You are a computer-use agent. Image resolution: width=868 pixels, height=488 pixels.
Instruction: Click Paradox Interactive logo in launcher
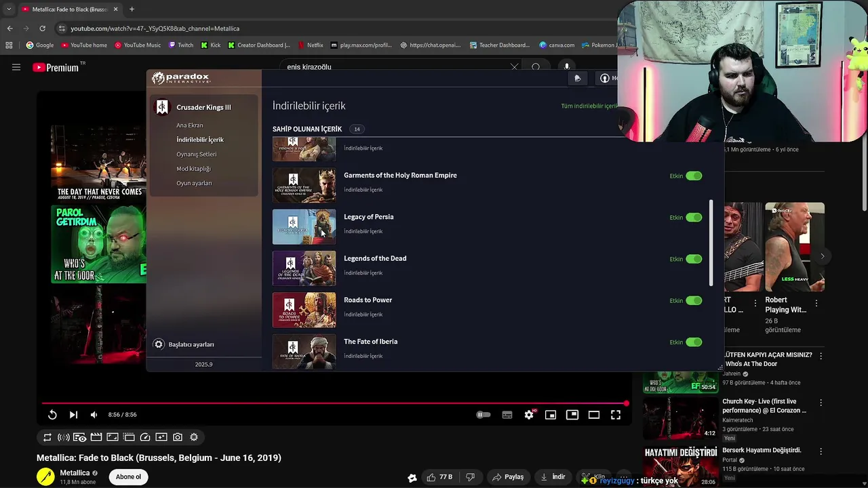click(180, 78)
